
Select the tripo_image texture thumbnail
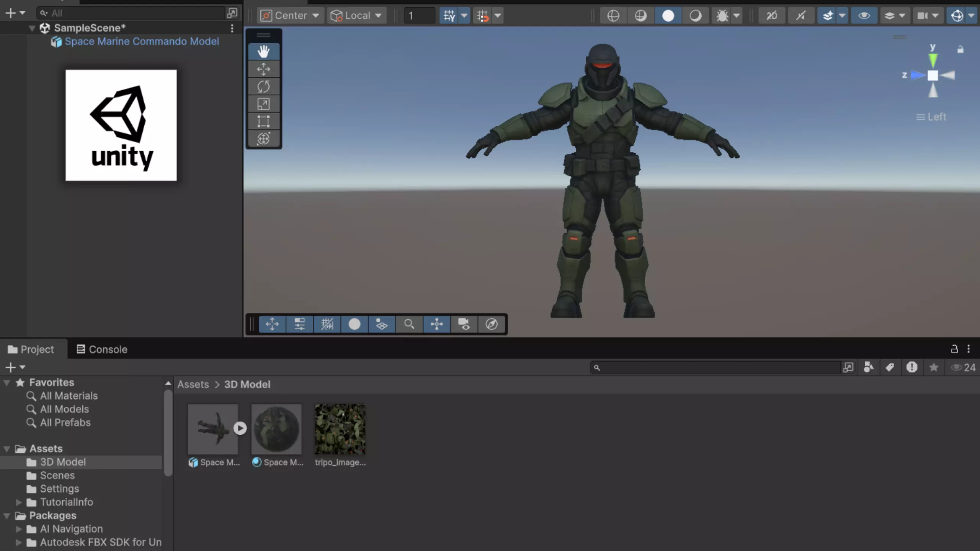point(340,429)
